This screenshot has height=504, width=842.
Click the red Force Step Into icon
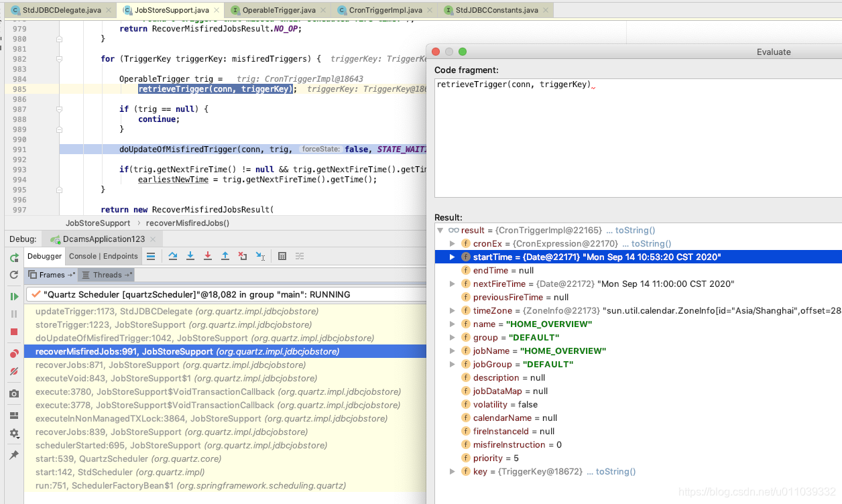208,256
